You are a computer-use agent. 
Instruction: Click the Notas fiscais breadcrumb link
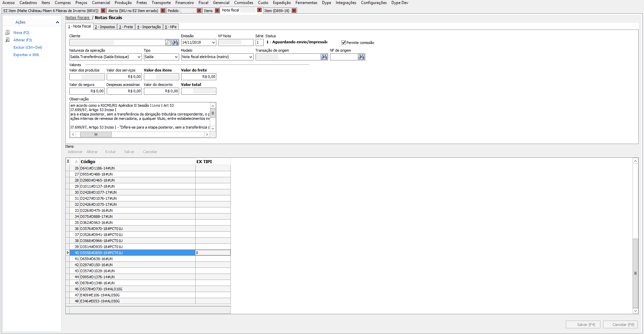77,18
